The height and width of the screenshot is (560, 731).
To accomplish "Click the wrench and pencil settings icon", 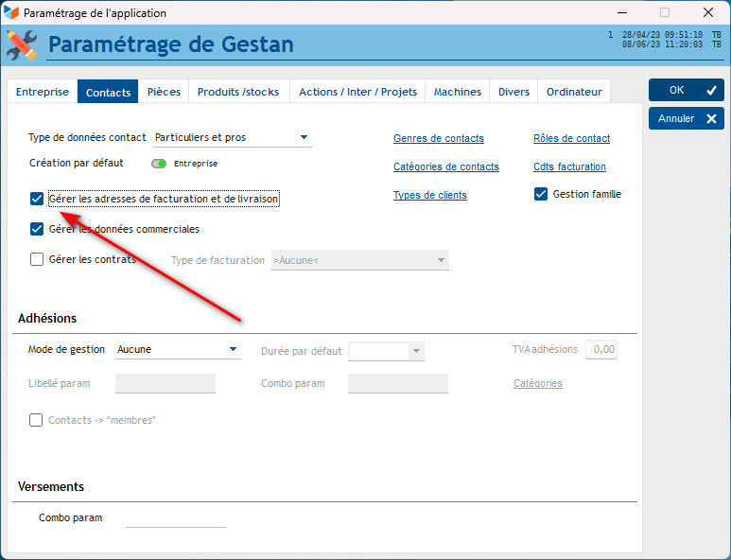I will point(22,44).
